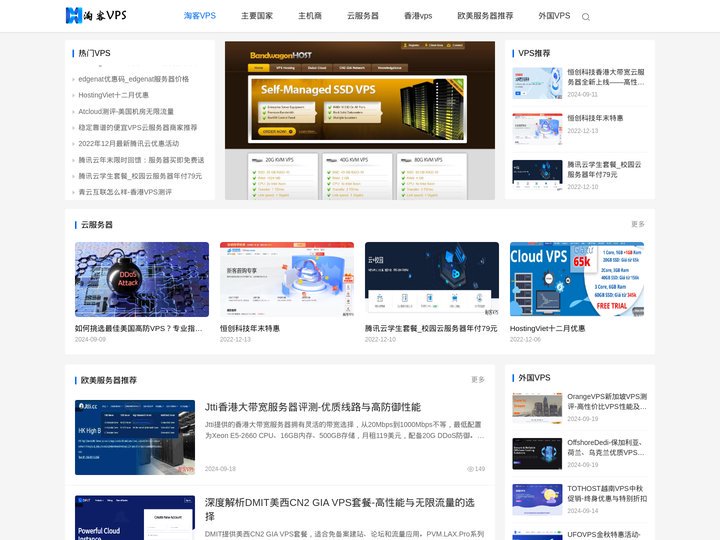Open OffshoreDedi thumbnail in 外国VPS
The width and height of the screenshot is (720, 540).
click(537, 454)
